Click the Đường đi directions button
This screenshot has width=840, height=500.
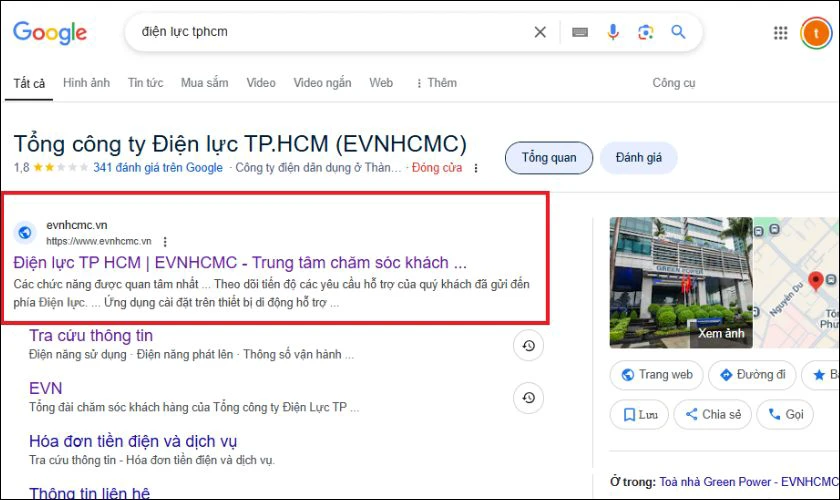pos(752,375)
